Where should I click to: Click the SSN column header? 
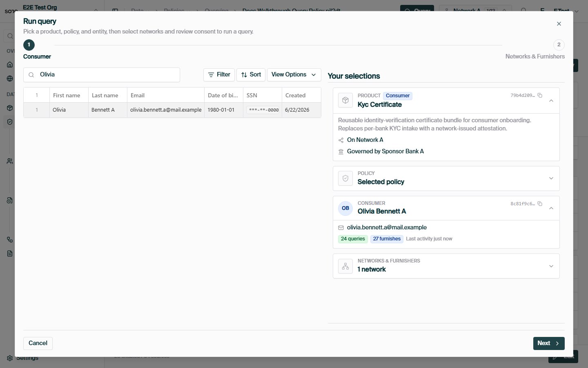coord(263,95)
